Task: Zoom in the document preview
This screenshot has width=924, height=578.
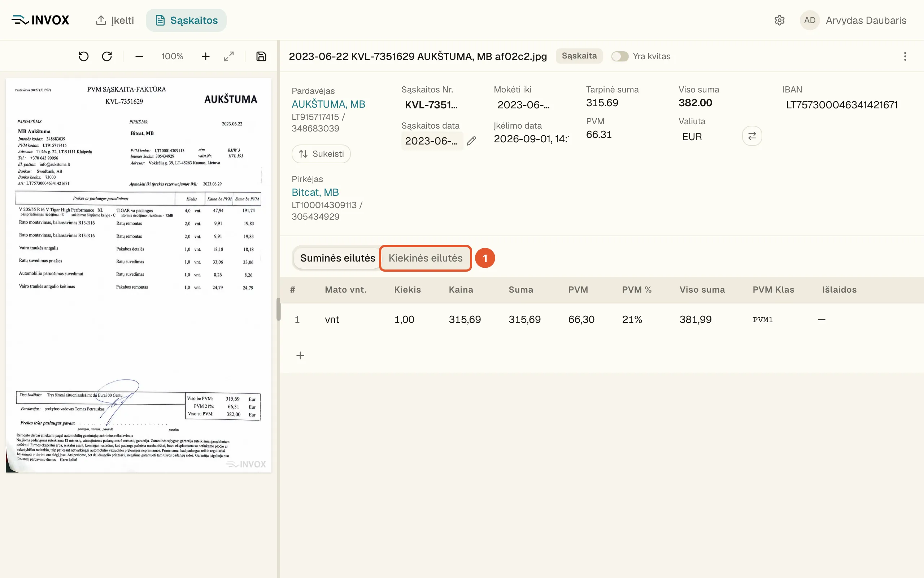Action: point(205,57)
